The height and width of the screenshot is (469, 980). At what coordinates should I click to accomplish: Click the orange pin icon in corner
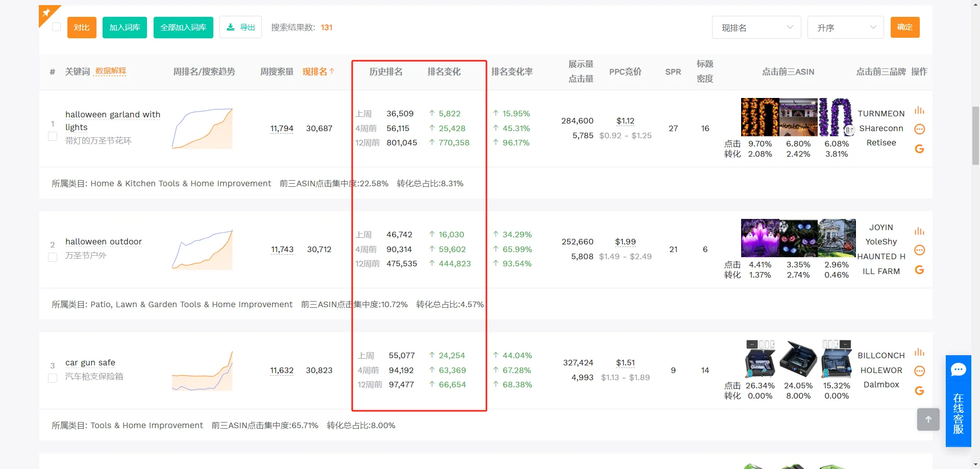coord(47,13)
